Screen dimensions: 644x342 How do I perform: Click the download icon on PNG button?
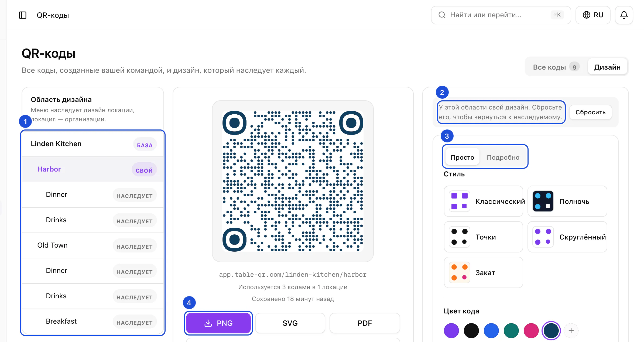point(208,323)
